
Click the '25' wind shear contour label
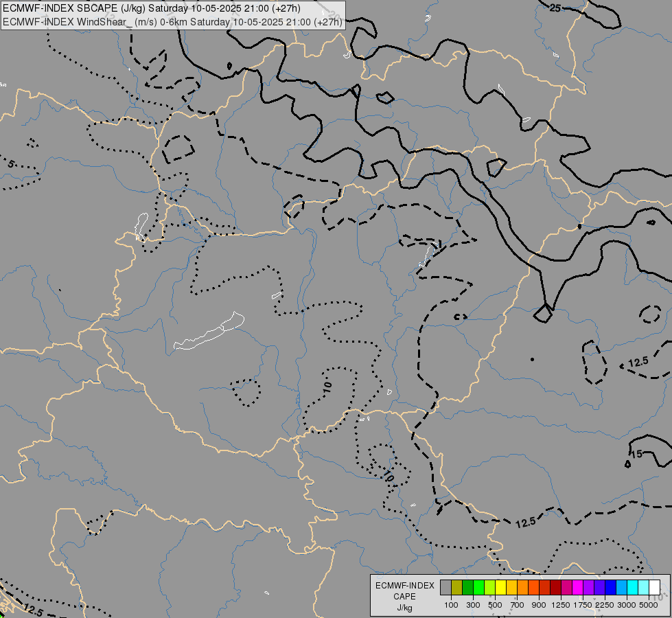[x=555, y=8]
